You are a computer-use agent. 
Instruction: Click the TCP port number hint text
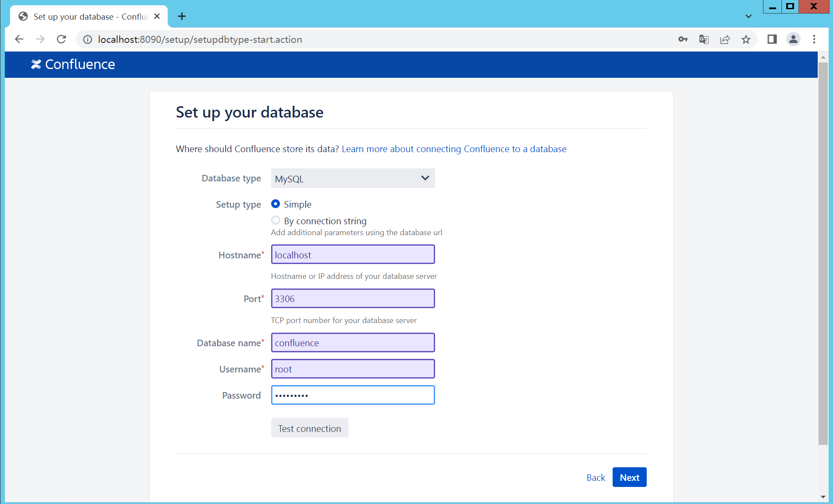[344, 320]
